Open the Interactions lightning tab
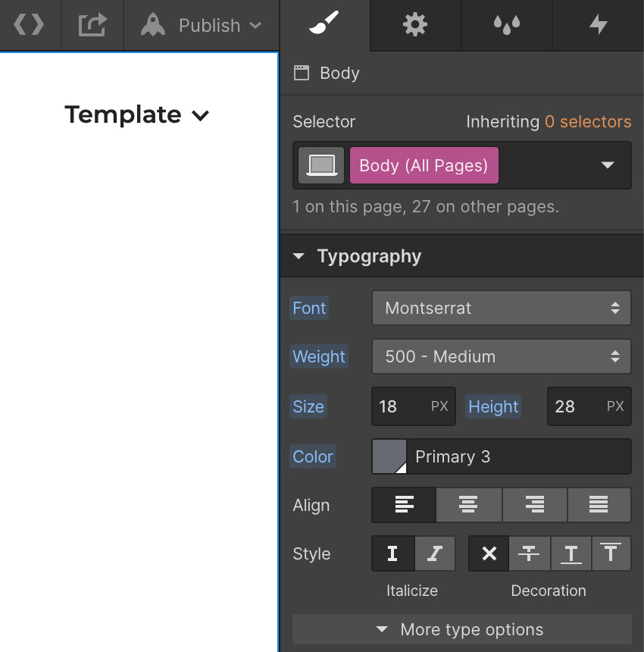 pyautogui.click(x=599, y=25)
